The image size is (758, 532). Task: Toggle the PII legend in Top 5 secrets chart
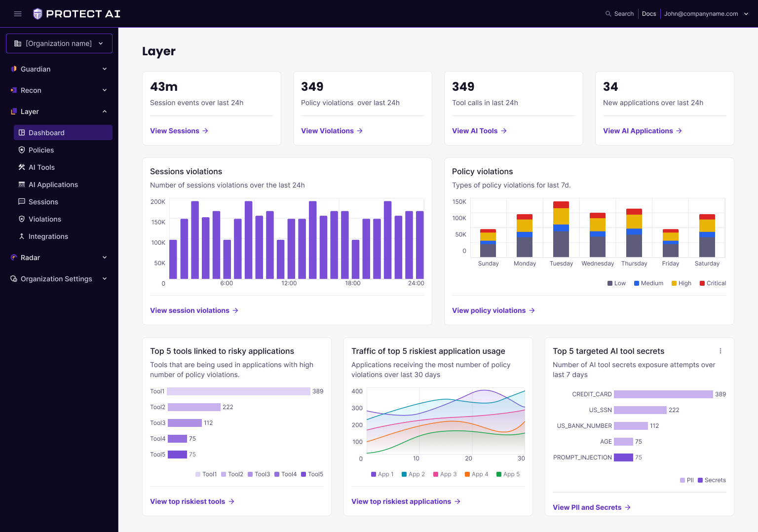686,480
